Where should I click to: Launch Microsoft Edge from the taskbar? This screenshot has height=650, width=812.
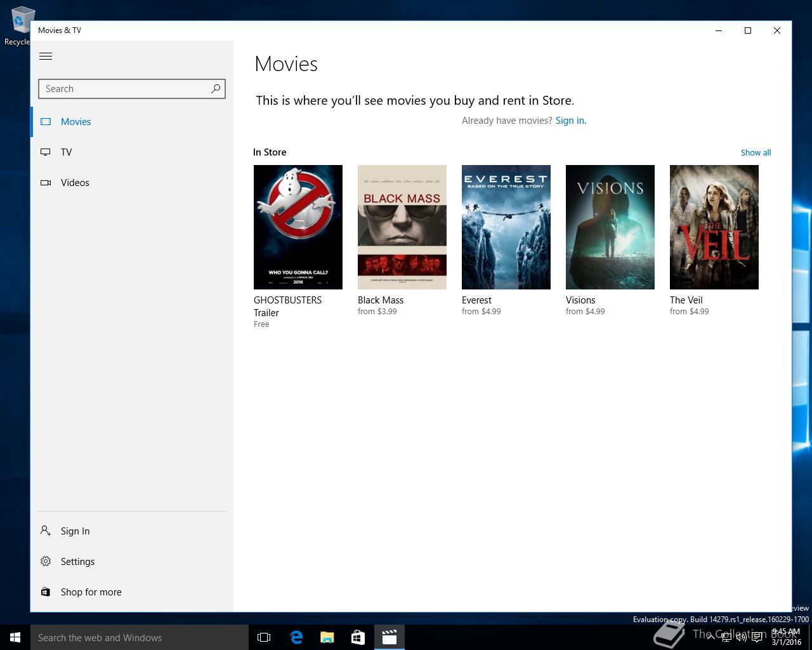[x=296, y=637]
